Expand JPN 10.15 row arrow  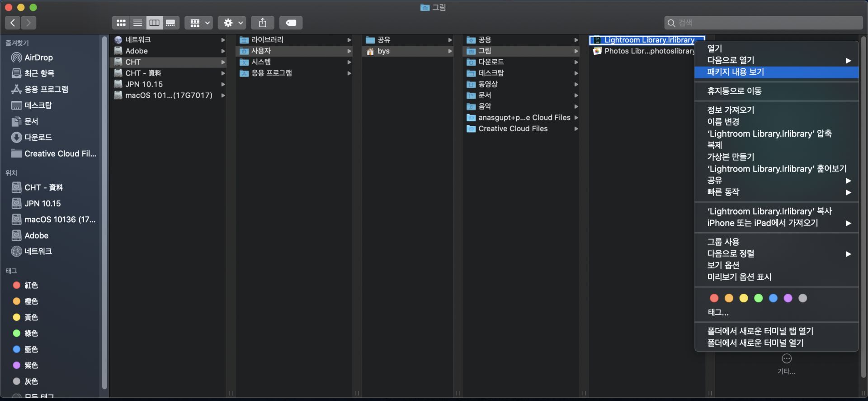pyautogui.click(x=223, y=84)
